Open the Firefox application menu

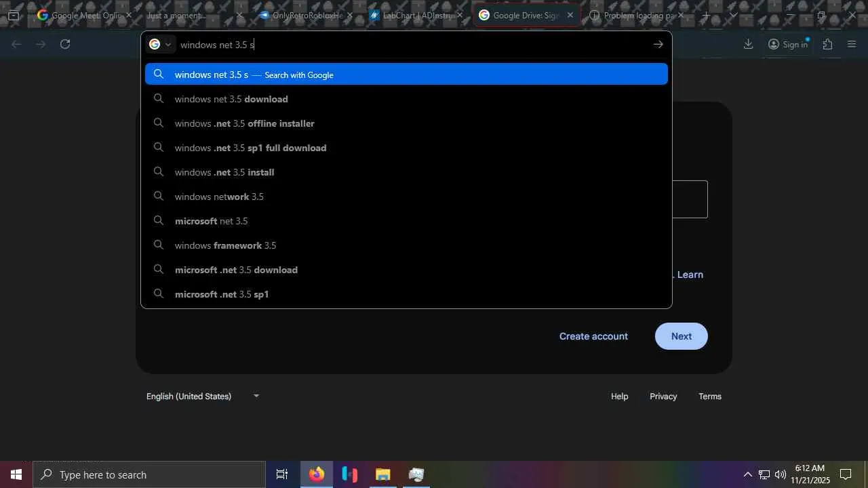pyautogui.click(x=852, y=44)
